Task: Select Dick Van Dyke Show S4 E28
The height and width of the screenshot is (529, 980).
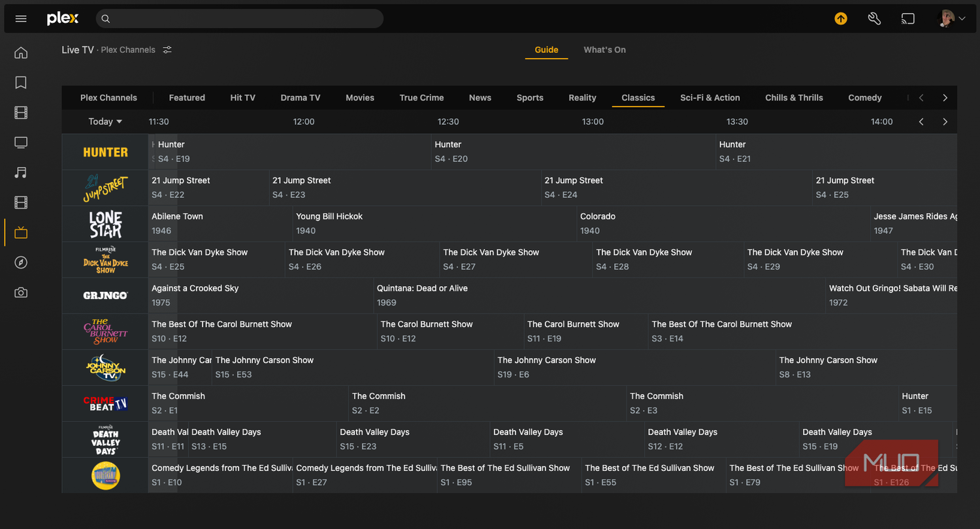Action: pyautogui.click(x=668, y=260)
